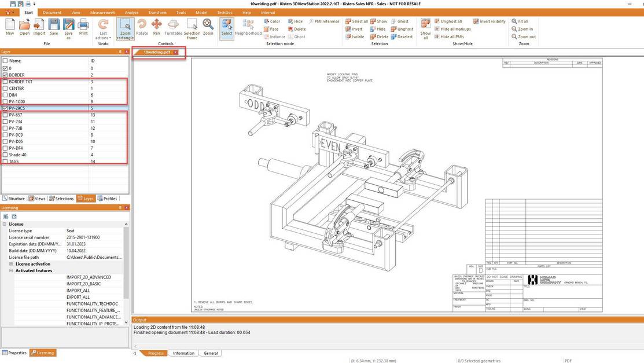Isolate the selected geometry
Viewport: 644px width, 363px height.
click(355, 36)
